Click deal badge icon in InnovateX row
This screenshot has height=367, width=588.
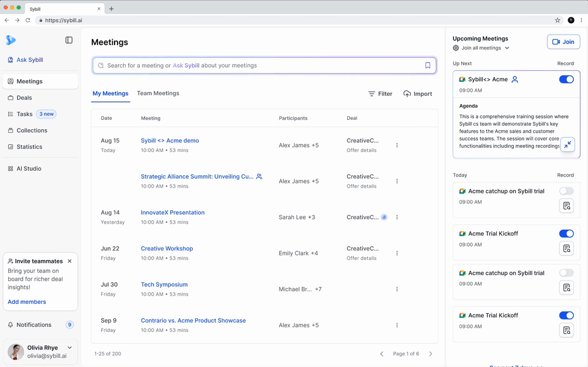(384, 217)
